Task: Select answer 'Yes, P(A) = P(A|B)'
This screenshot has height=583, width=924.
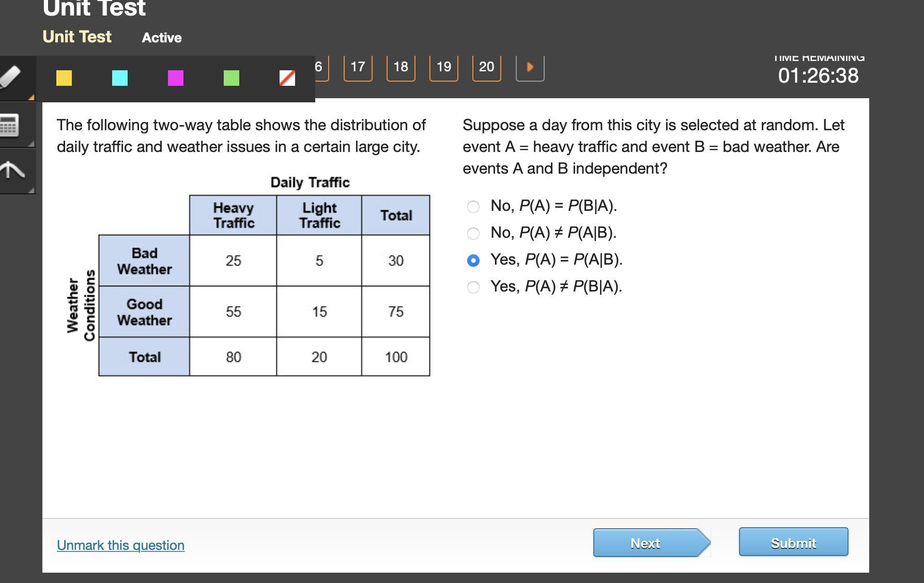Action: (473, 260)
